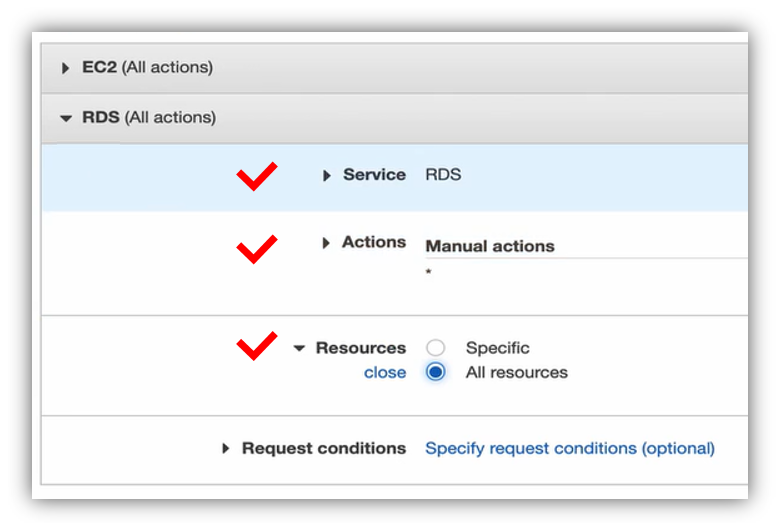Viewport: 780px width, 531px height.
Task: Click the Resources label
Action: pos(361,348)
